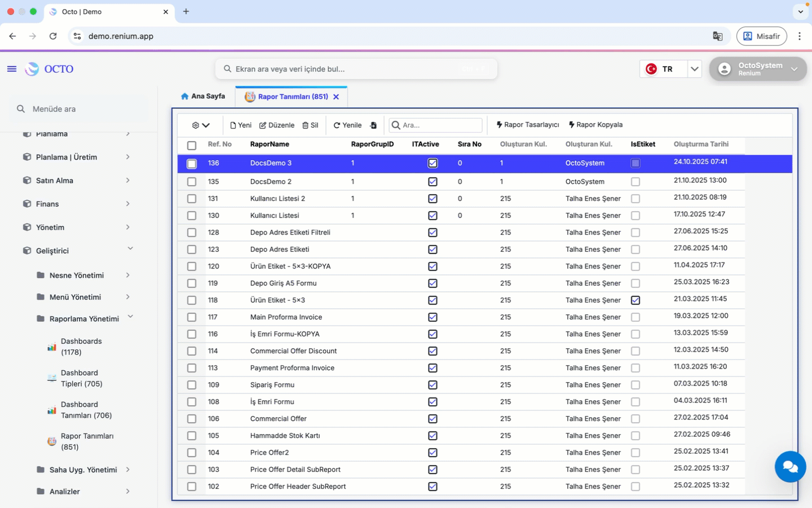Click the browser translate page icon
Viewport: 812px width, 508px height.
pyautogui.click(x=717, y=36)
